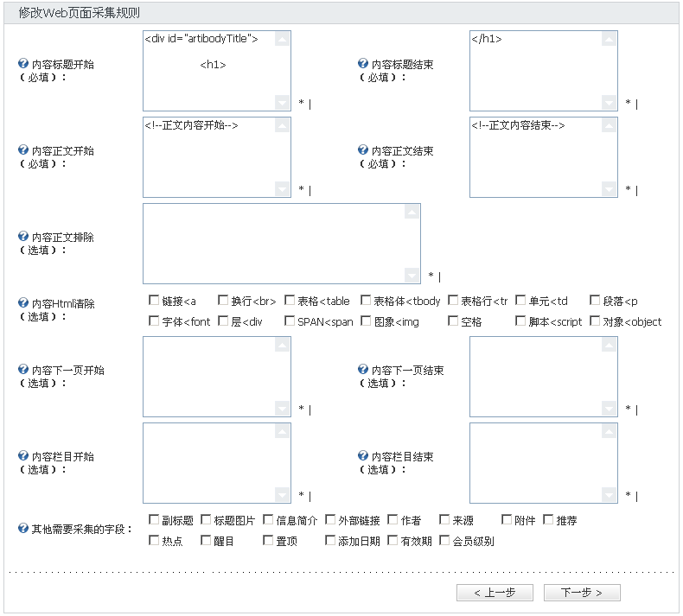Click help icon beside 内容正文排除

[x=23, y=237]
